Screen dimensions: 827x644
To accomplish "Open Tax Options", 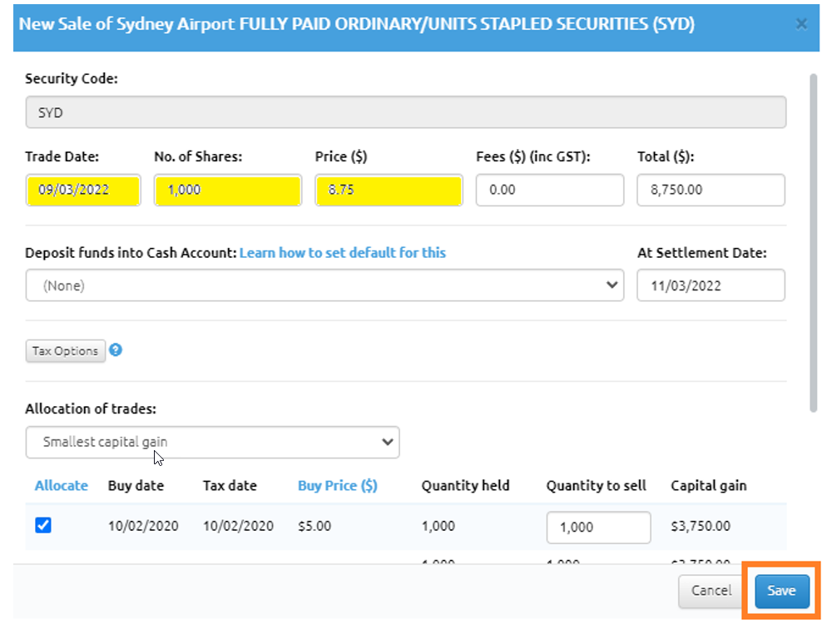I will click(66, 351).
